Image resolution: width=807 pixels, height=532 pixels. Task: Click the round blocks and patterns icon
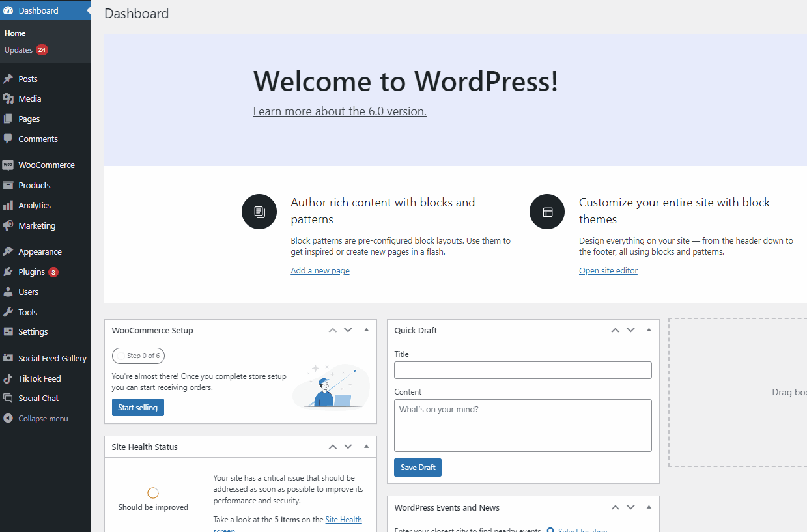[x=259, y=212]
